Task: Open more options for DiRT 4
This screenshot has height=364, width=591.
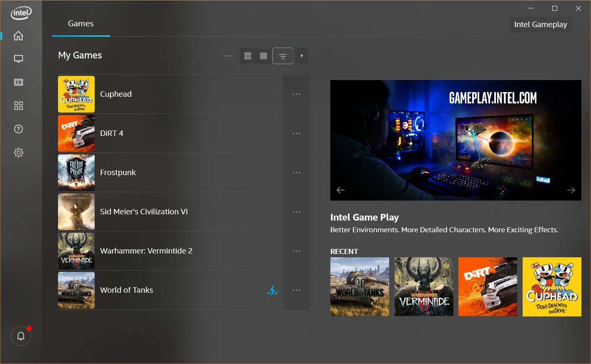Action: click(x=297, y=133)
